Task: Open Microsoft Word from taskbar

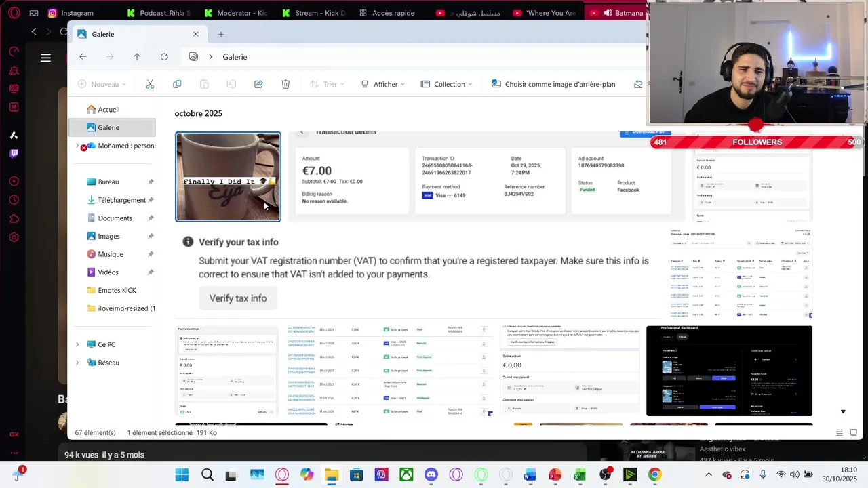Action: [x=530, y=475]
